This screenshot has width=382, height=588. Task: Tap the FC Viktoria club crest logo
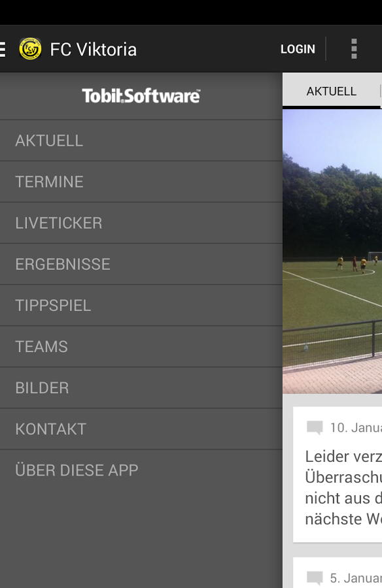click(30, 49)
